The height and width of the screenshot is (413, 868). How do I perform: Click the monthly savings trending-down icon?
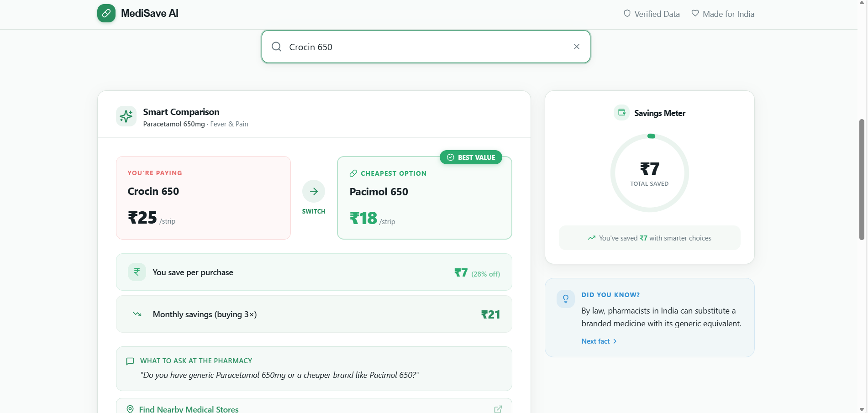tap(137, 314)
